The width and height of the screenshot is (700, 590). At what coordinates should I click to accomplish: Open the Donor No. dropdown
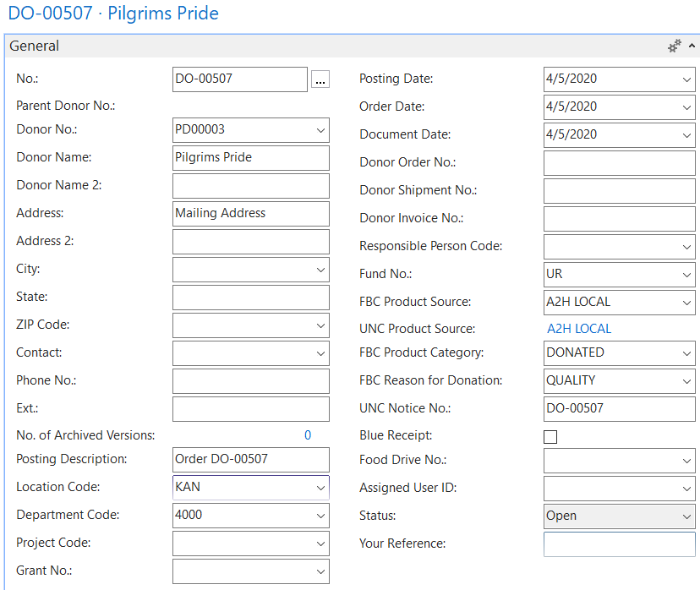tap(320, 130)
